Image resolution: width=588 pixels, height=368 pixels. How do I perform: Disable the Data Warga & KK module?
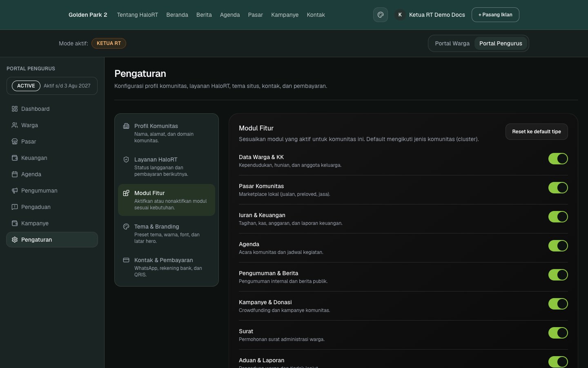(558, 159)
